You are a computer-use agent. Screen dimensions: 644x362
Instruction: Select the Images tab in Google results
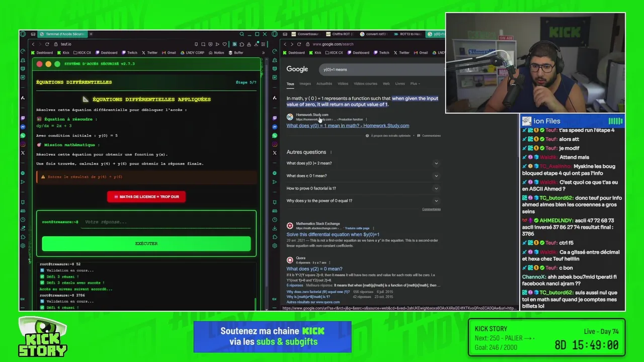click(x=305, y=83)
